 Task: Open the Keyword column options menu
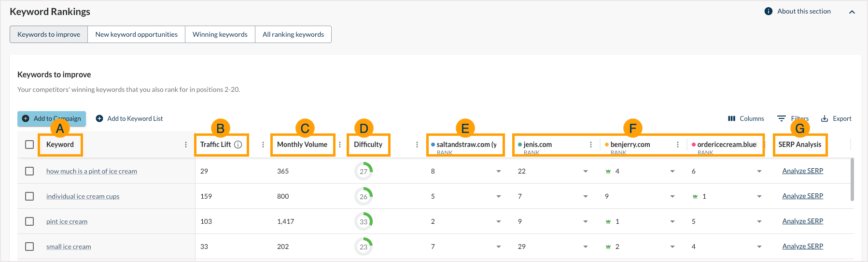(186, 145)
